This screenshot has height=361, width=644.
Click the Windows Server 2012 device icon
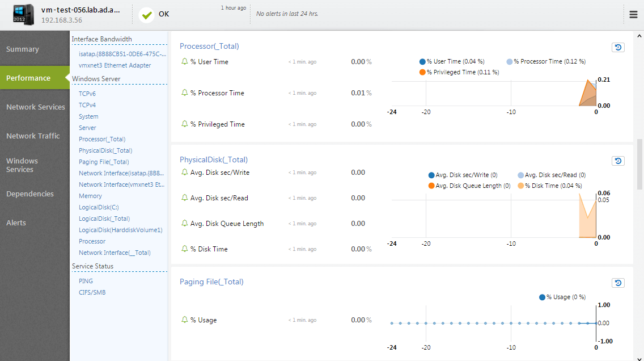pyautogui.click(x=23, y=15)
